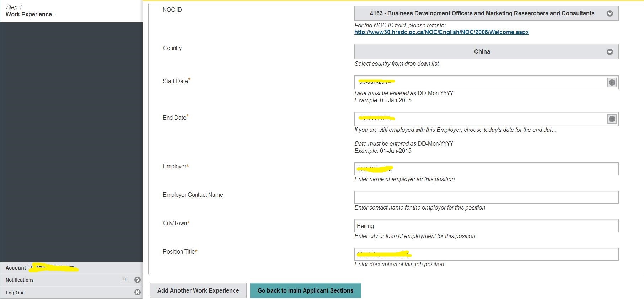Click the Country dropdown arrow icon
This screenshot has height=299, width=644.
click(x=610, y=52)
